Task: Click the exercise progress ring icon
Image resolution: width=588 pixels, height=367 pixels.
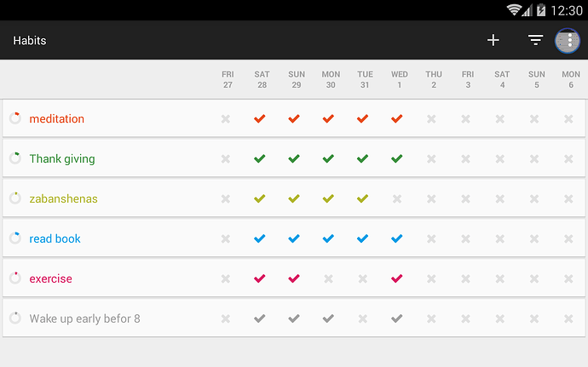Action: click(x=15, y=278)
